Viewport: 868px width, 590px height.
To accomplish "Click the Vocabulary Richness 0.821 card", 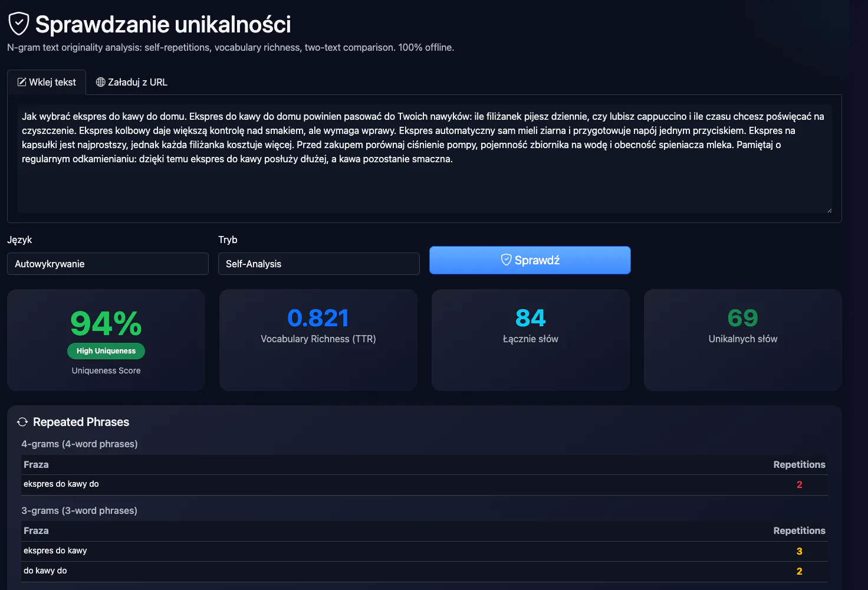I will click(318, 340).
